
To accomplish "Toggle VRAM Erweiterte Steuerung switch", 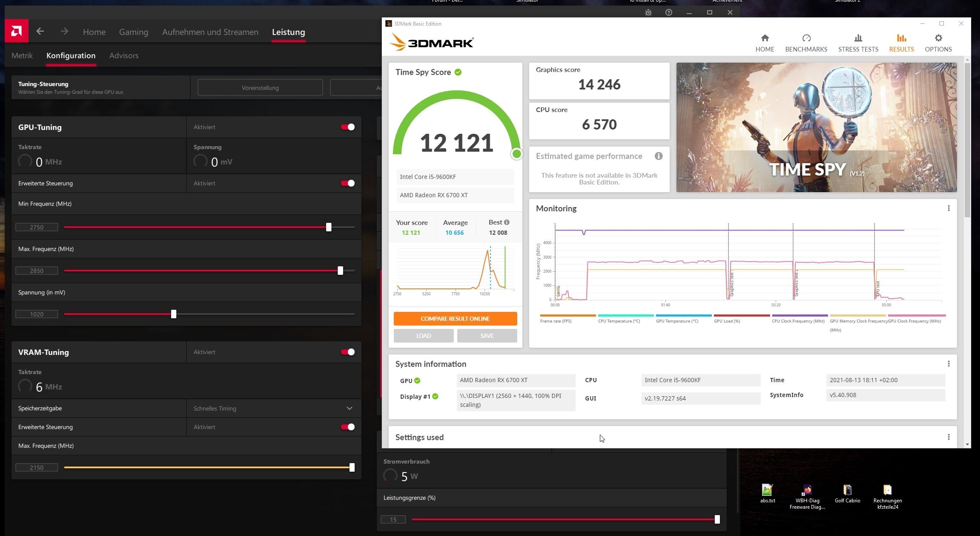I will [x=348, y=427].
